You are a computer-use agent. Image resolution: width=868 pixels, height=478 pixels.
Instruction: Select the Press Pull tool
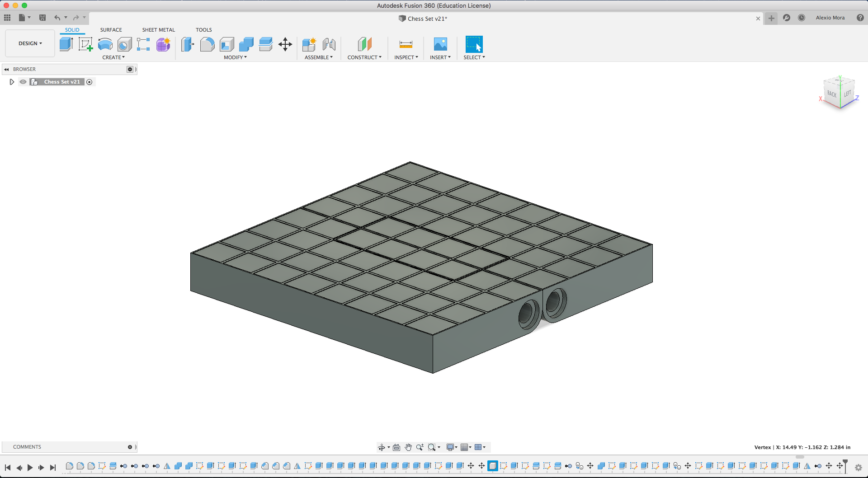point(188,44)
